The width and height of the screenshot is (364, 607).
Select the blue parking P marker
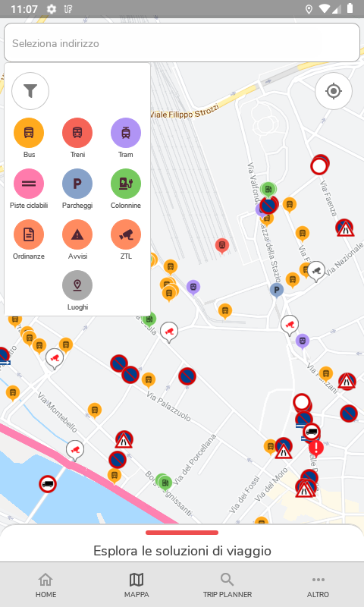(277, 291)
